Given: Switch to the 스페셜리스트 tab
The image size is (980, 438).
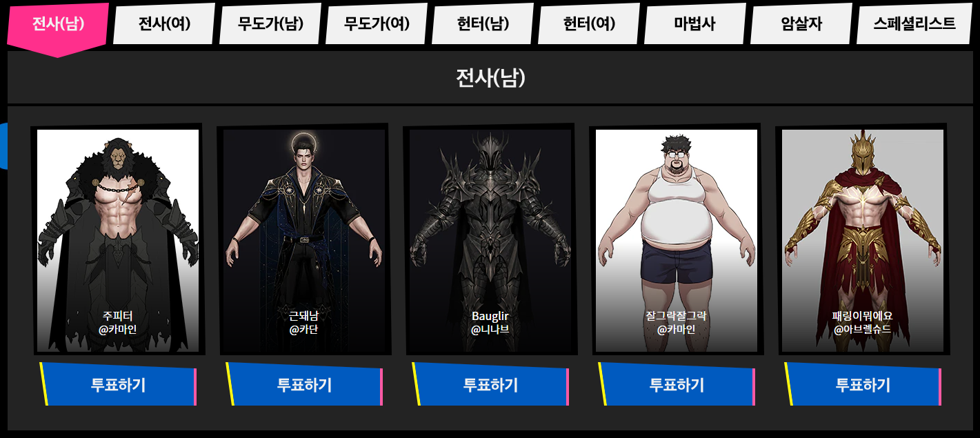Looking at the screenshot, I should pos(914,24).
